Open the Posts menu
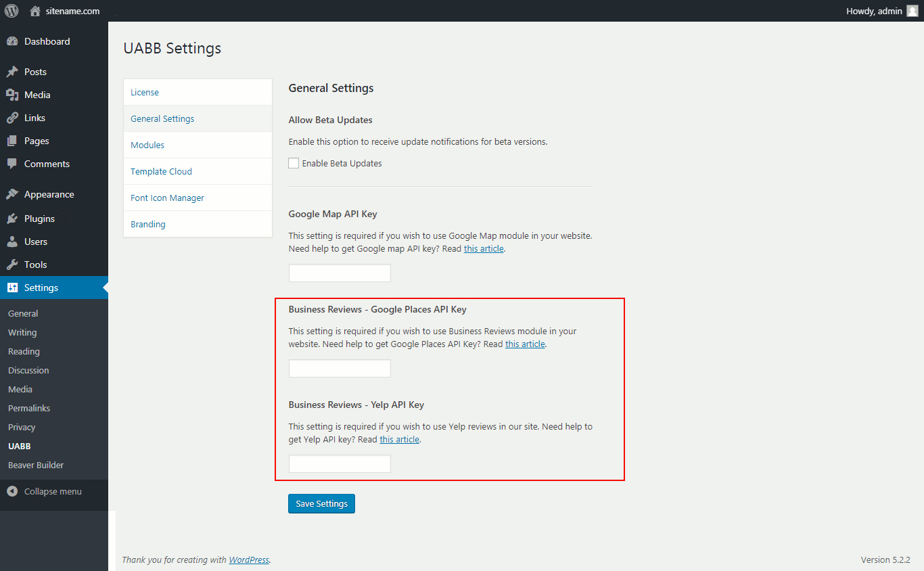The height and width of the screenshot is (571, 924). (x=35, y=72)
